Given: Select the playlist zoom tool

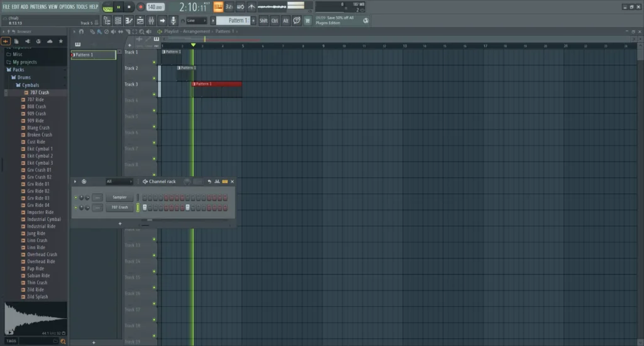Looking at the screenshot, I should click(x=142, y=31).
